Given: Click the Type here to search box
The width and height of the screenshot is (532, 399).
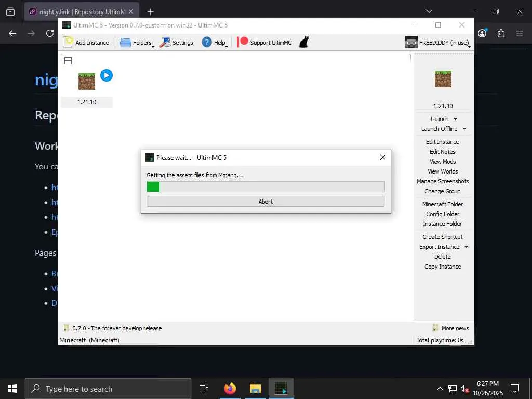Looking at the screenshot, I should [108, 389].
